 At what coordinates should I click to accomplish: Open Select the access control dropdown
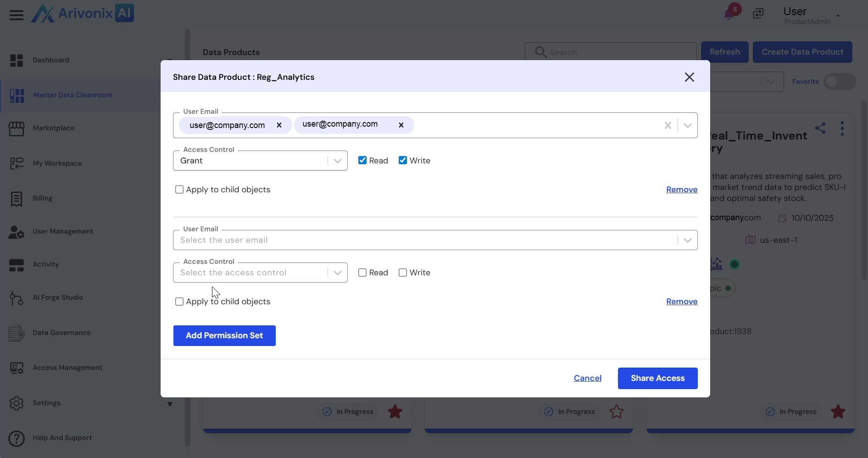(x=338, y=273)
